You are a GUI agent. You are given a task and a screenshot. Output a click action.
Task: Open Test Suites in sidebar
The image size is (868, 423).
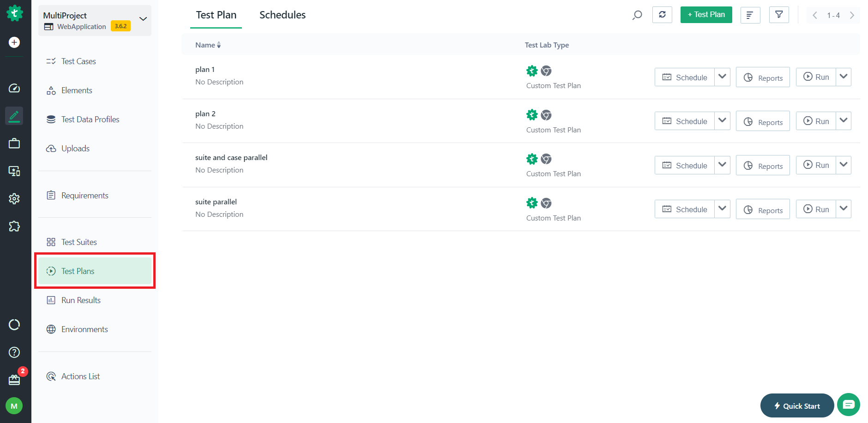(x=95, y=242)
